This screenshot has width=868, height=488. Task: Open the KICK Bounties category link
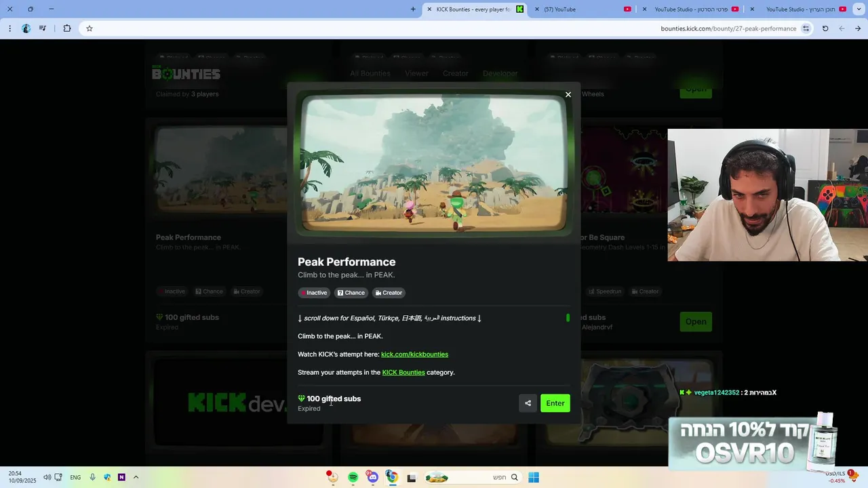tap(403, 372)
